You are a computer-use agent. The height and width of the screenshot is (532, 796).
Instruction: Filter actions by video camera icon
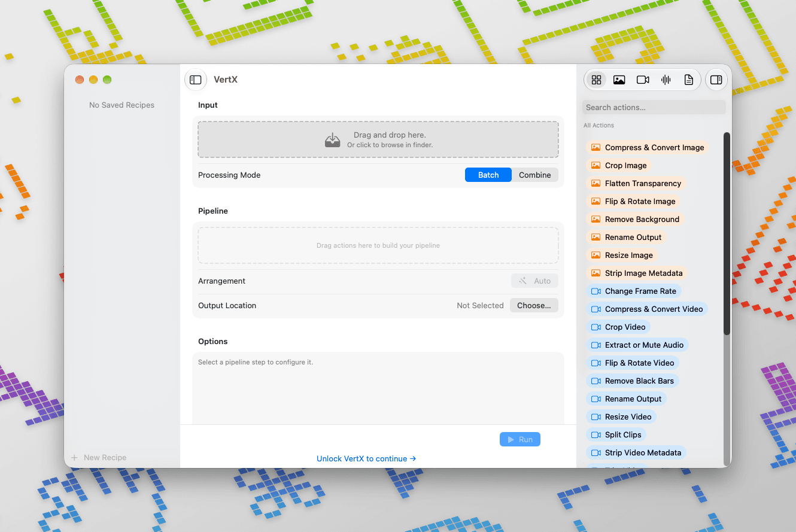643,80
